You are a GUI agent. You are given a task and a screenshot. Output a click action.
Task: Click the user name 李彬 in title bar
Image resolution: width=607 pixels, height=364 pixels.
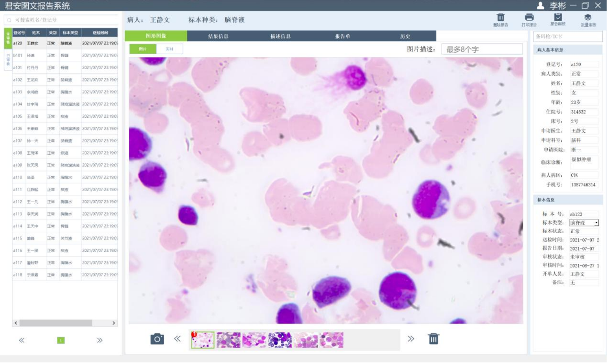tap(558, 5)
